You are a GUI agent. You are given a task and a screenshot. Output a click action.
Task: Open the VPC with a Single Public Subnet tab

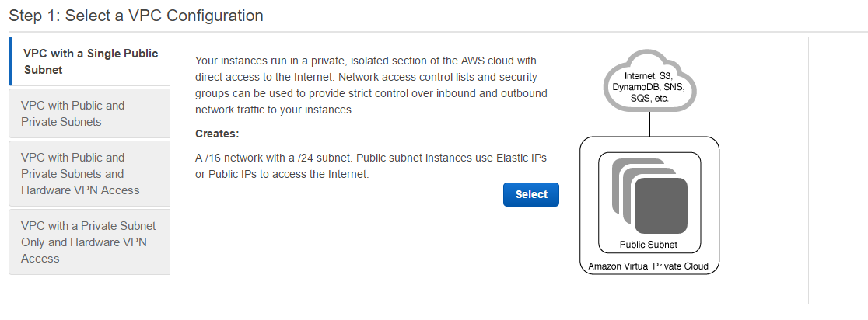[x=90, y=61]
